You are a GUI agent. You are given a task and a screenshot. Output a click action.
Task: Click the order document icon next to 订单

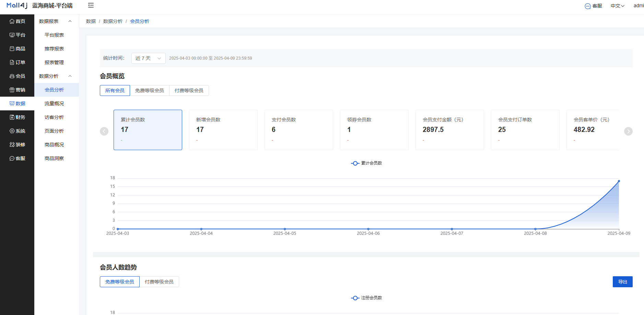12,62
